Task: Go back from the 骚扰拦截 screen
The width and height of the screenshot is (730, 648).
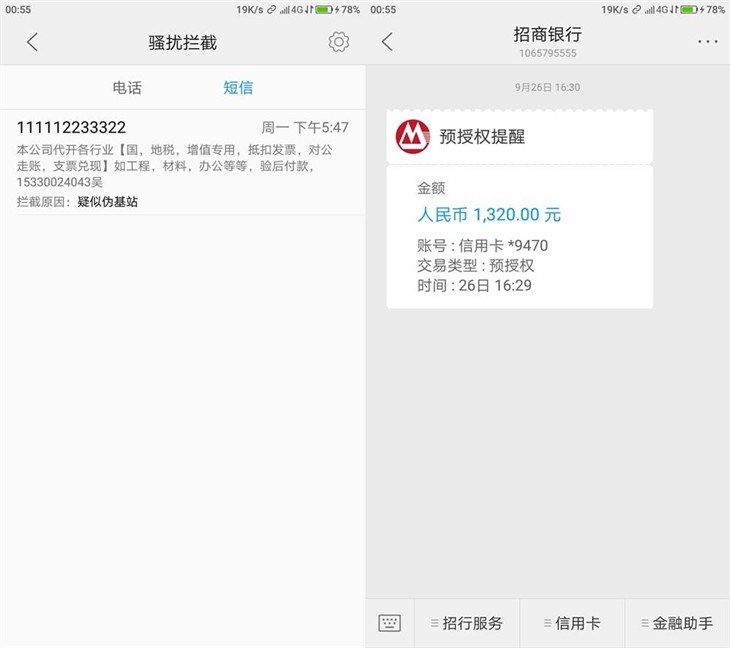Action: click(x=32, y=42)
